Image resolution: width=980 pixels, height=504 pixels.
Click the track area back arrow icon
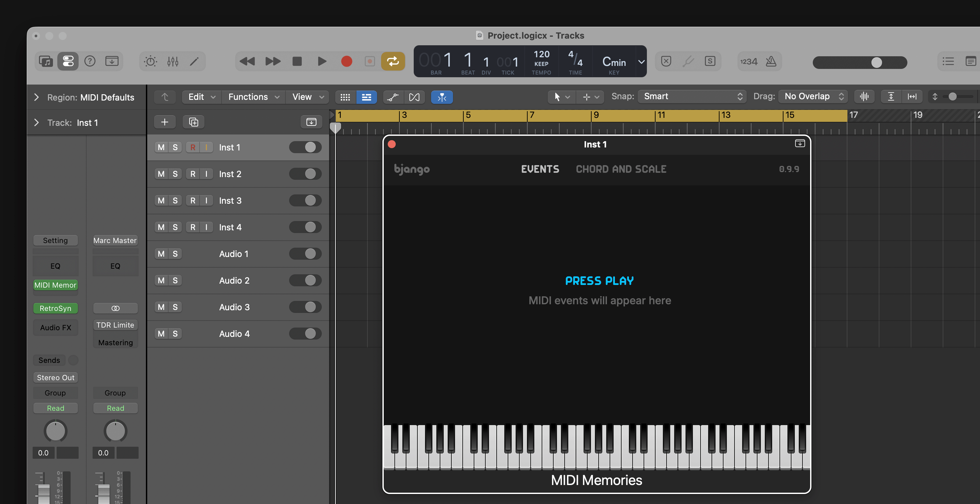(165, 97)
